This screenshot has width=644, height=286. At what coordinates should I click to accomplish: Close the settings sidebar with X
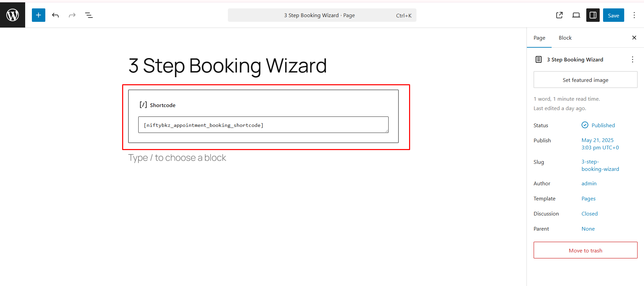pyautogui.click(x=634, y=38)
